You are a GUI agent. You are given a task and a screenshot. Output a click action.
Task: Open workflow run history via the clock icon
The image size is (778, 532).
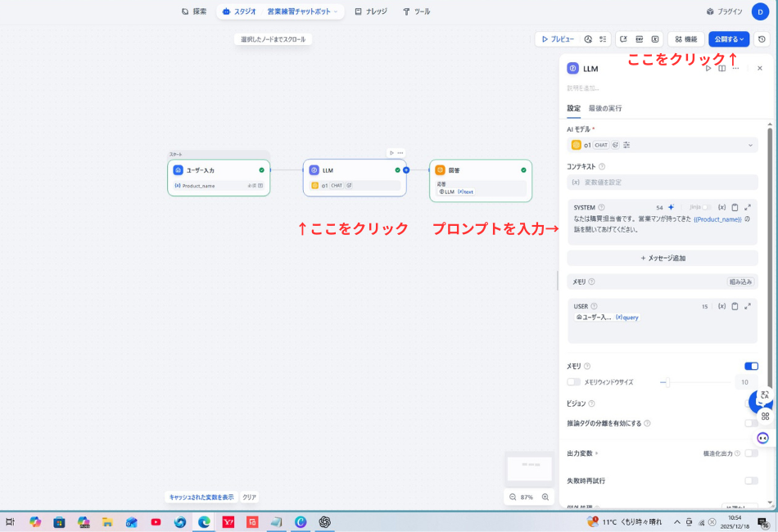760,39
